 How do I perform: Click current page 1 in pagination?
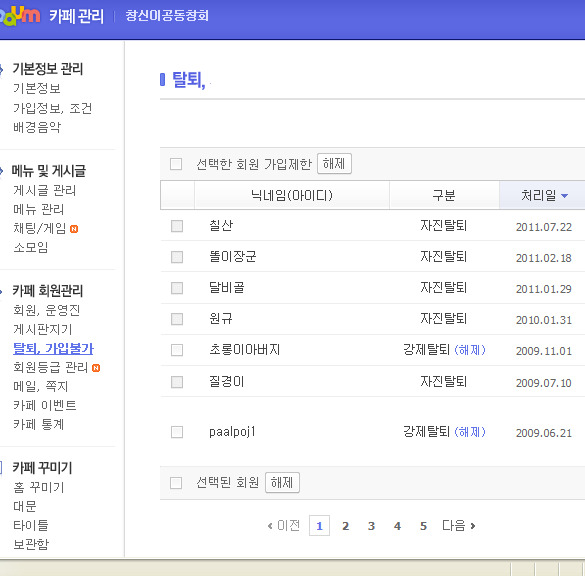pyautogui.click(x=319, y=526)
